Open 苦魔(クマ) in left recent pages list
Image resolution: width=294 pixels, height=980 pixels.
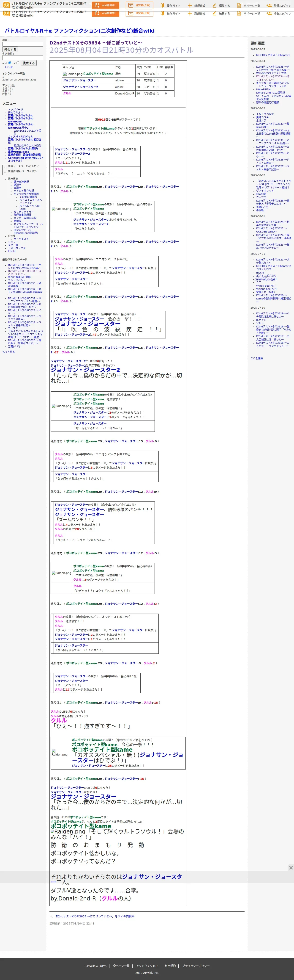[x=14, y=346]
